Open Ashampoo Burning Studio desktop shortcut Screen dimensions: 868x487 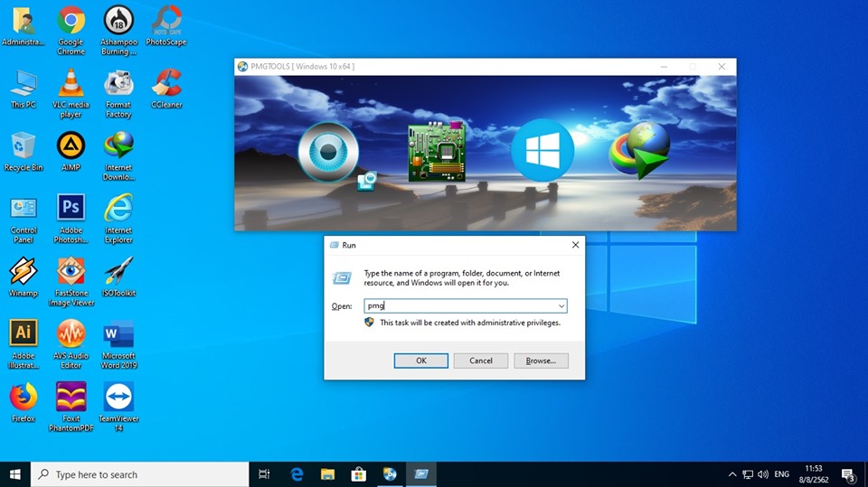click(x=118, y=31)
